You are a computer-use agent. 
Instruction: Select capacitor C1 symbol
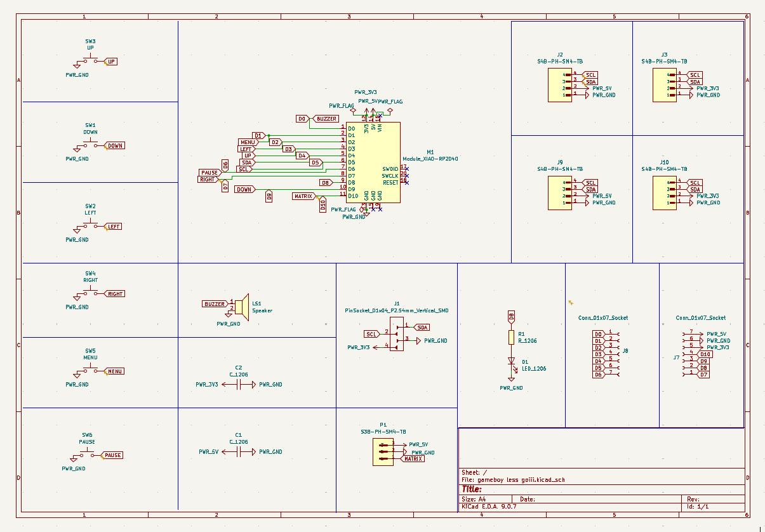pyautogui.click(x=239, y=451)
